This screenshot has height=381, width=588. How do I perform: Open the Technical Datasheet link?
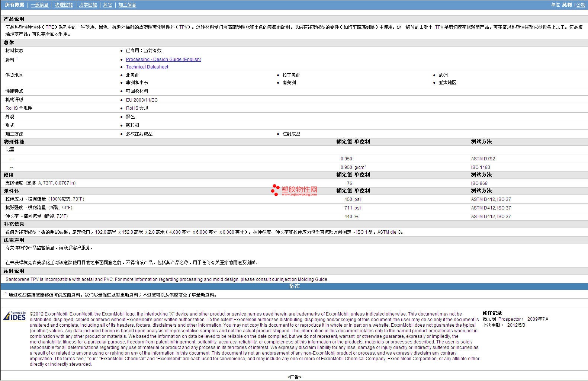pos(147,67)
